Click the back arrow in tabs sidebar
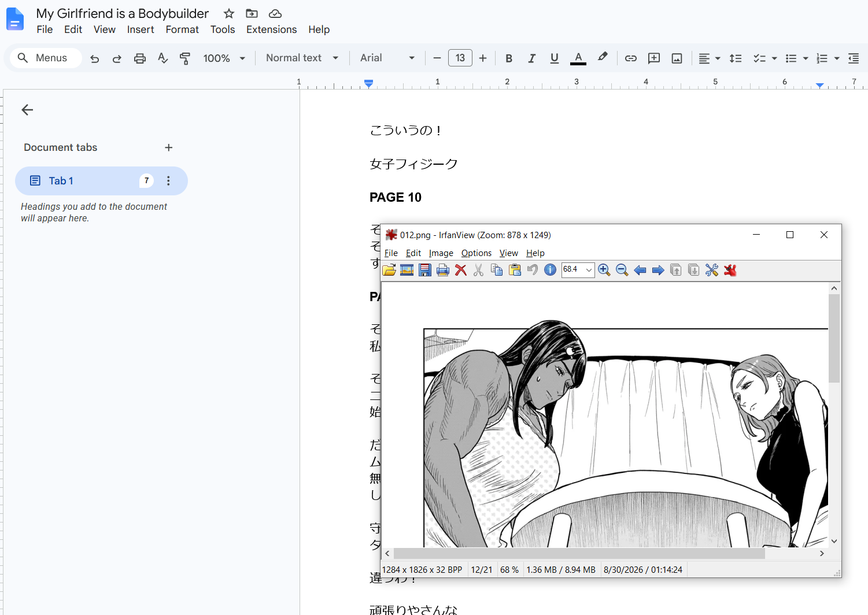 [27, 110]
